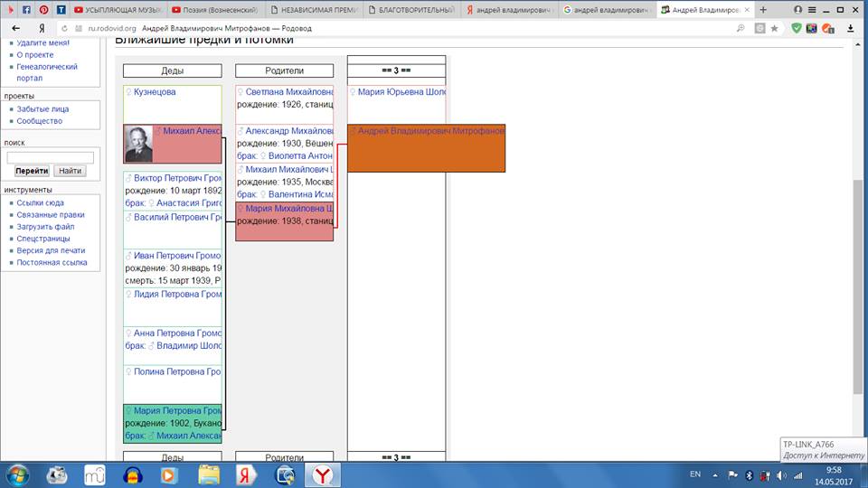The width and height of the screenshot is (868, 488).
Task: Open the downloads arrow icon in browser toolbar
Action: 853,28
